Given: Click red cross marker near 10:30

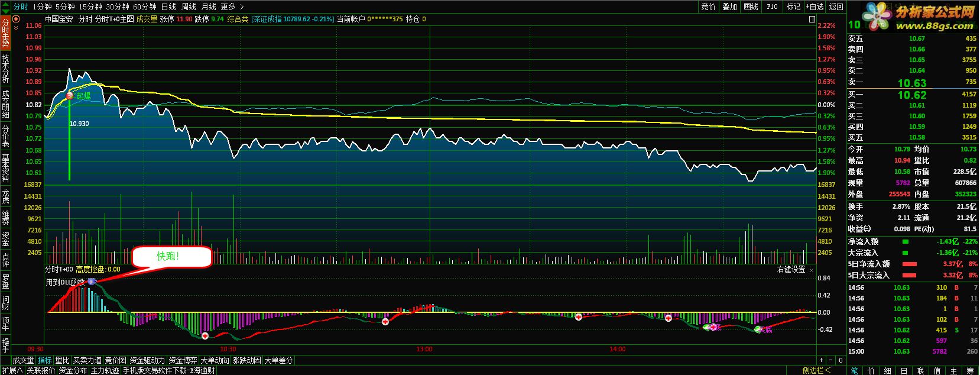Looking at the screenshot, I should [x=205, y=336].
